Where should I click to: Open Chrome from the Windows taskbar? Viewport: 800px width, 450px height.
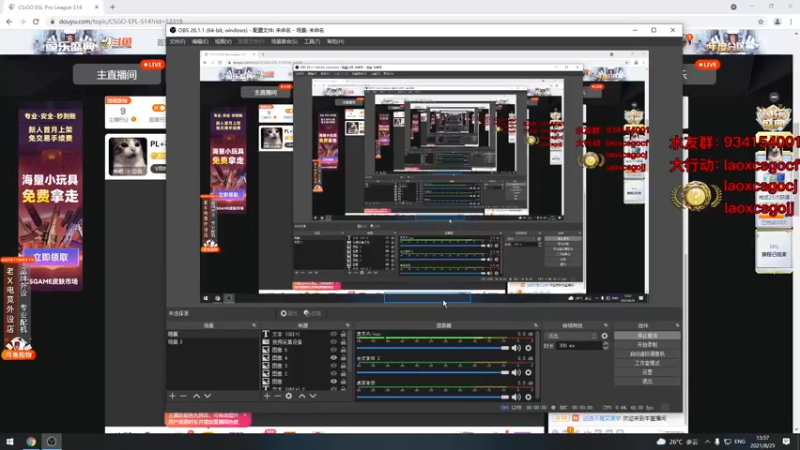(31, 441)
